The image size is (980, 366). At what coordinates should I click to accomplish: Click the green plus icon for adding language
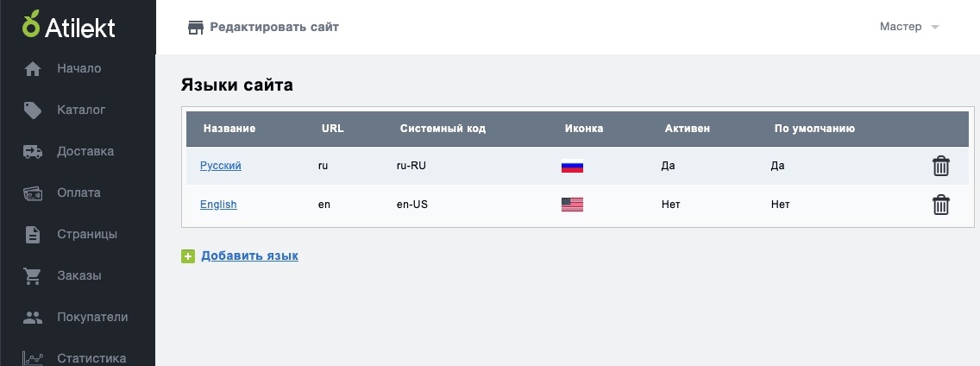click(188, 256)
